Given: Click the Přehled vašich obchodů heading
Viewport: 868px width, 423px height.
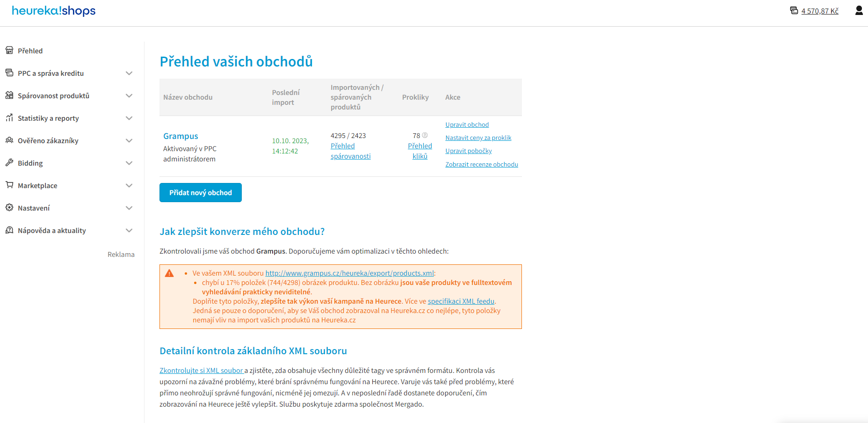Looking at the screenshot, I should tap(236, 61).
